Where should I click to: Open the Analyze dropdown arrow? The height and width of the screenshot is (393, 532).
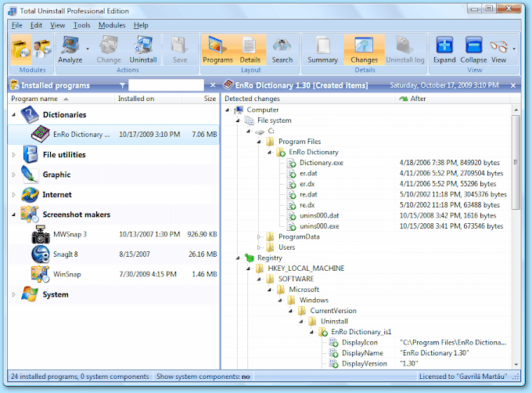[88, 49]
